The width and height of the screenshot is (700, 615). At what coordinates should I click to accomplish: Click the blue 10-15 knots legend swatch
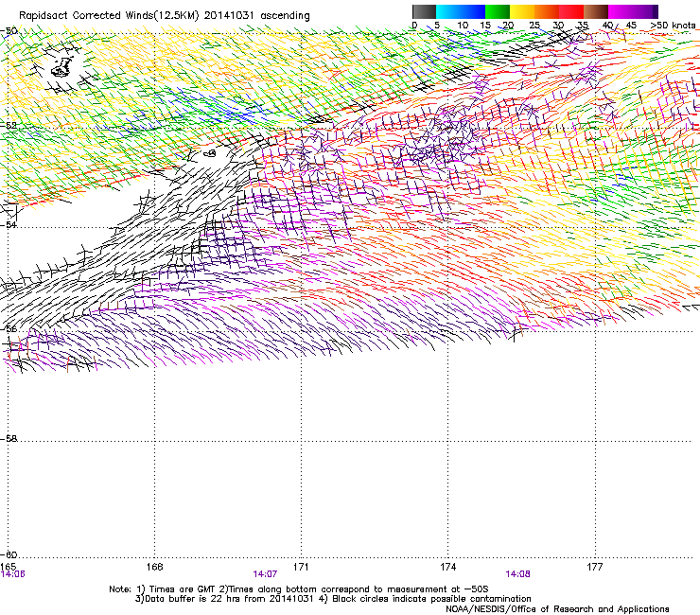(473, 11)
